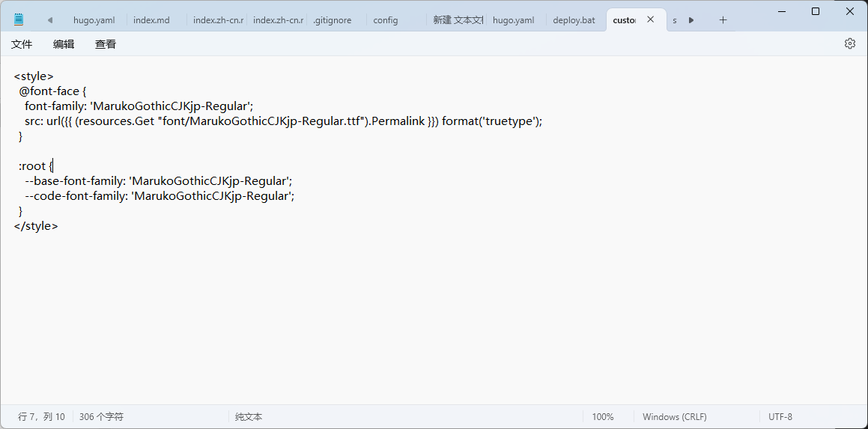This screenshot has height=429, width=868.
Task: Switch to the config tab
Action: click(x=386, y=20)
